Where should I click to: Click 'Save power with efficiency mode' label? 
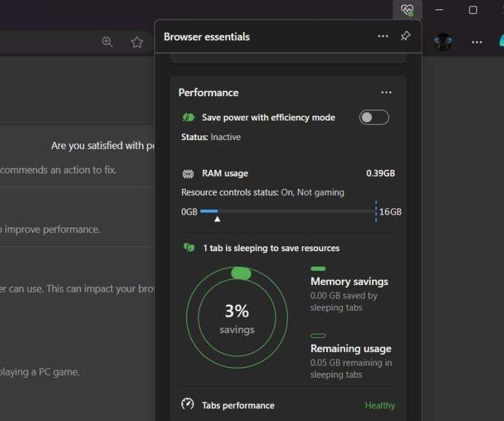(269, 118)
